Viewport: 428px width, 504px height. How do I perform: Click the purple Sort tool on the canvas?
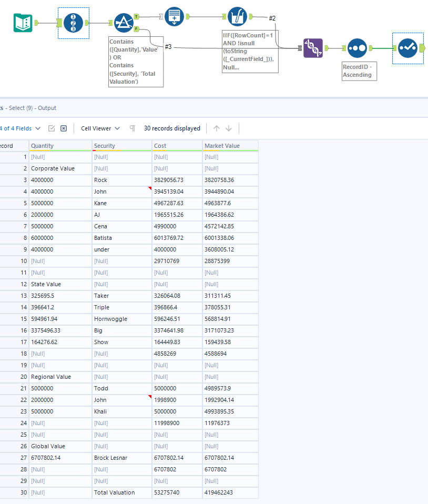coord(313,48)
